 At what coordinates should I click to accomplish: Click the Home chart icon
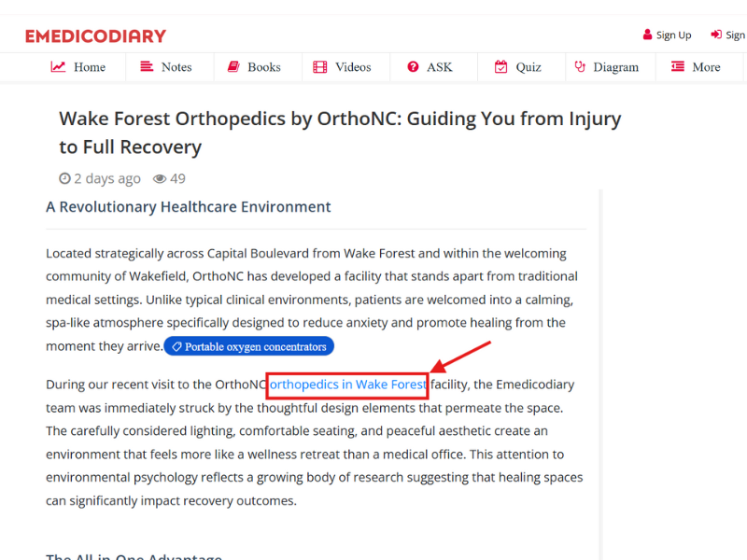(58, 66)
